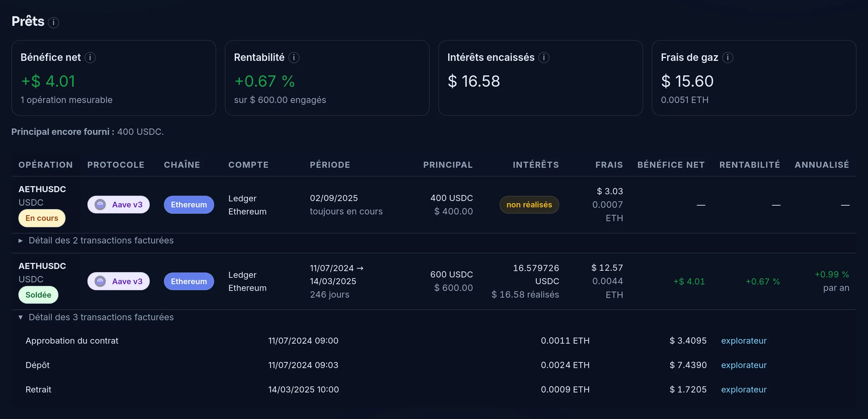Open explorateur link for Approbation du contrat
The image size is (868, 419).
[x=744, y=341]
